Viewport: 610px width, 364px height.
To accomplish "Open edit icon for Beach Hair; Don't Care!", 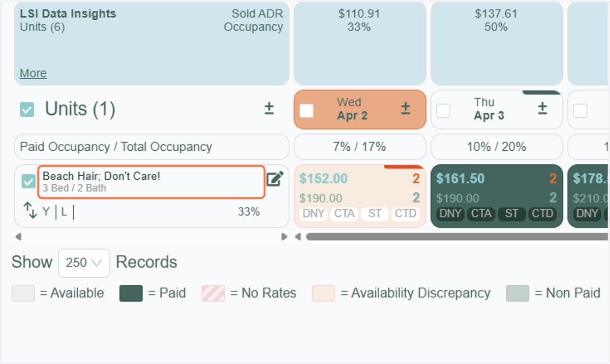I will 274,179.
